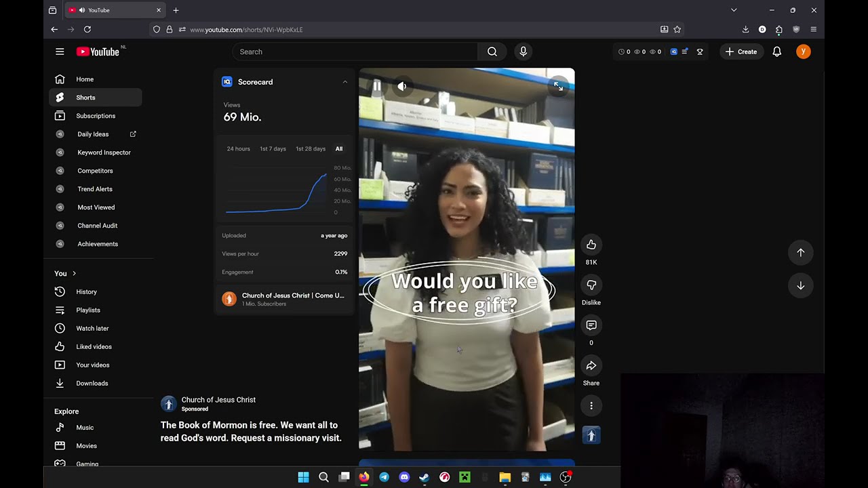
Task: Open Shorts in the sidebar
Action: (x=95, y=98)
